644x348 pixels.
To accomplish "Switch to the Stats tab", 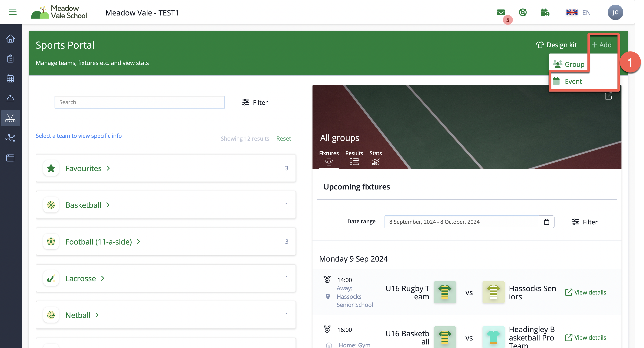I will tap(375, 158).
